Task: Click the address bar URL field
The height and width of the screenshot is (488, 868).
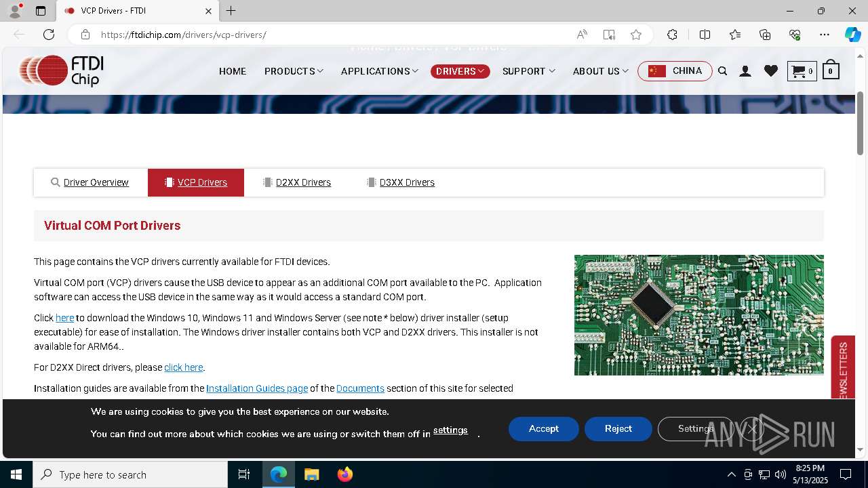Action: [x=332, y=35]
